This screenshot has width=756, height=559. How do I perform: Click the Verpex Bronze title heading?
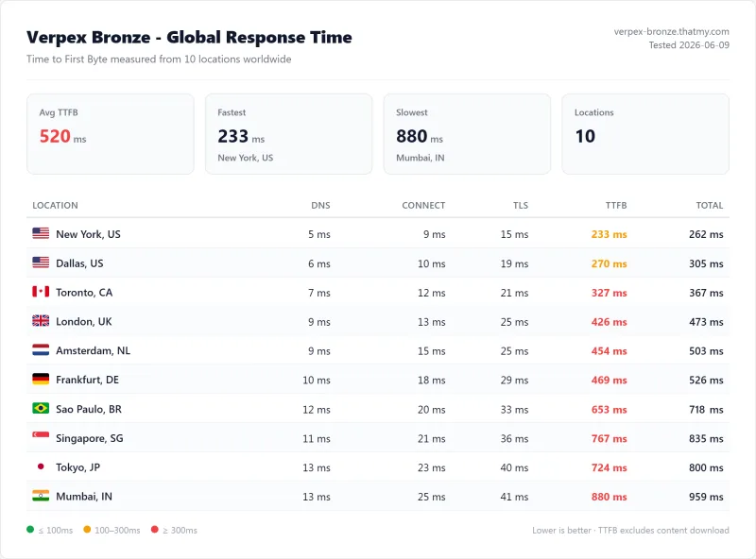(189, 37)
